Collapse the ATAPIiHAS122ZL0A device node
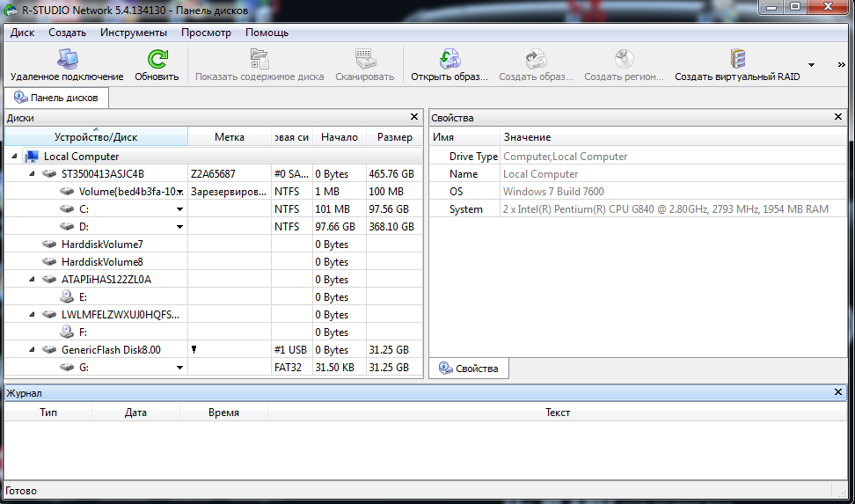The width and height of the screenshot is (855, 504). pos(32,280)
